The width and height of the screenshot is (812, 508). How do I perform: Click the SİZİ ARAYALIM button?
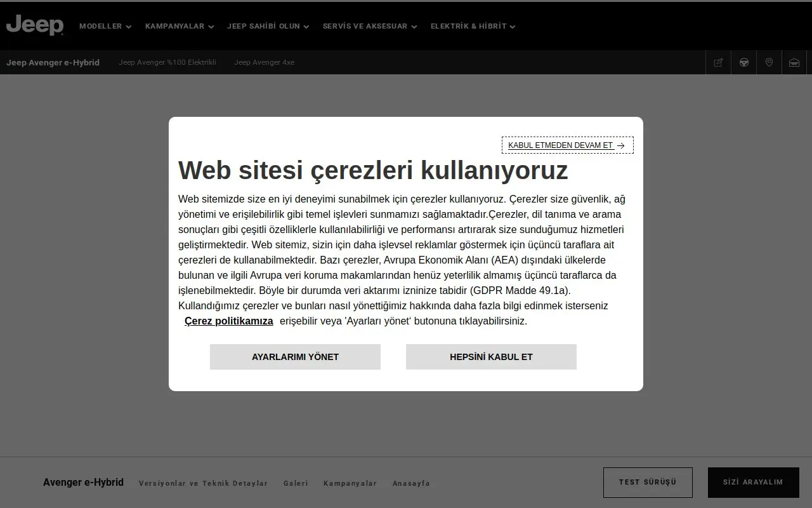pyautogui.click(x=753, y=483)
